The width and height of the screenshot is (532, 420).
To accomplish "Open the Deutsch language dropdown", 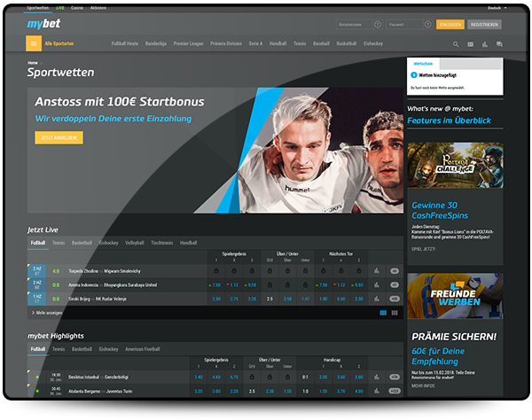I will coord(497,8).
